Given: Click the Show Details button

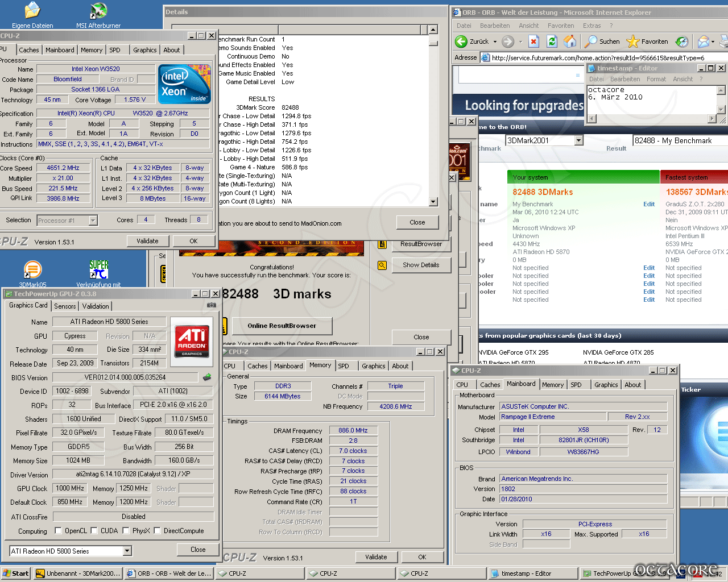Looking at the screenshot, I should [421, 265].
